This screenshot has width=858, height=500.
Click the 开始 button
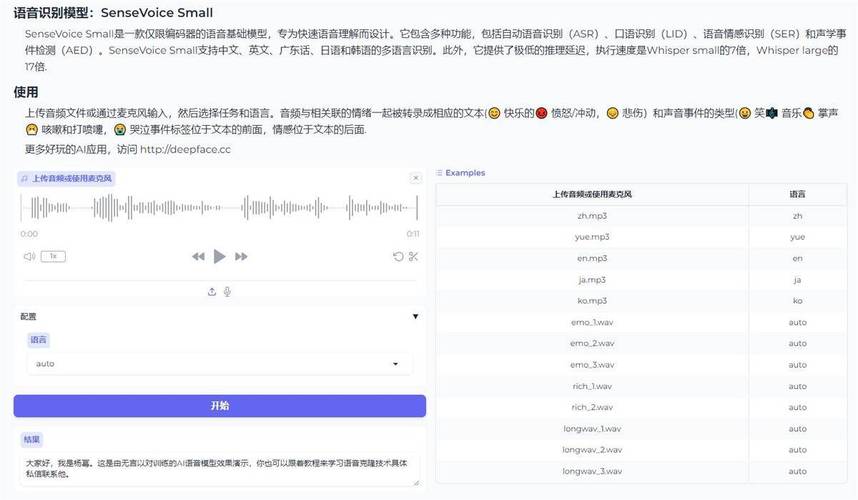[x=219, y=406]
